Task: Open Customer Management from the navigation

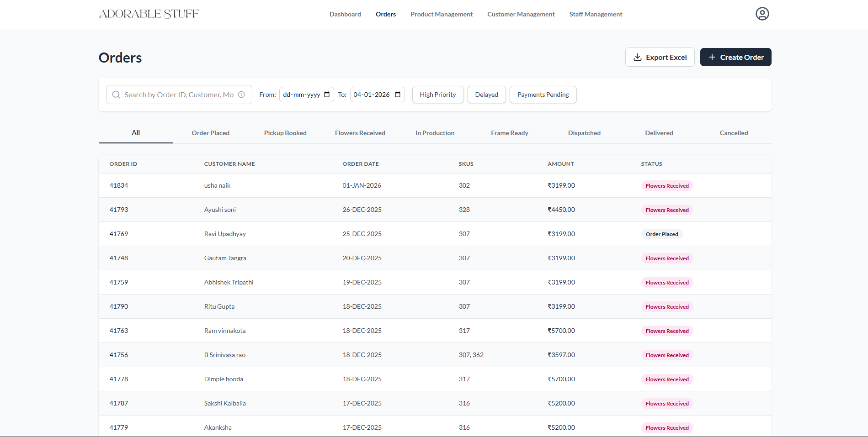Action: (521, 14)
